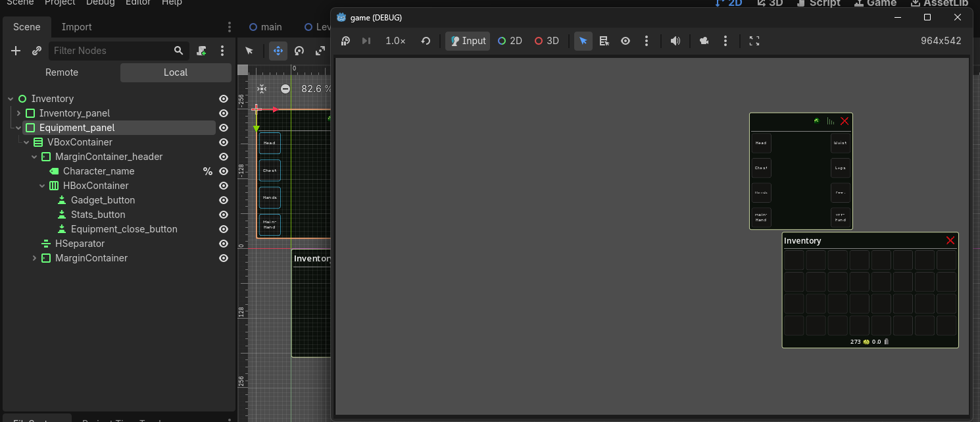980x422 pixels.
Task: Expand the MarginContainer node
Action: 34,258
